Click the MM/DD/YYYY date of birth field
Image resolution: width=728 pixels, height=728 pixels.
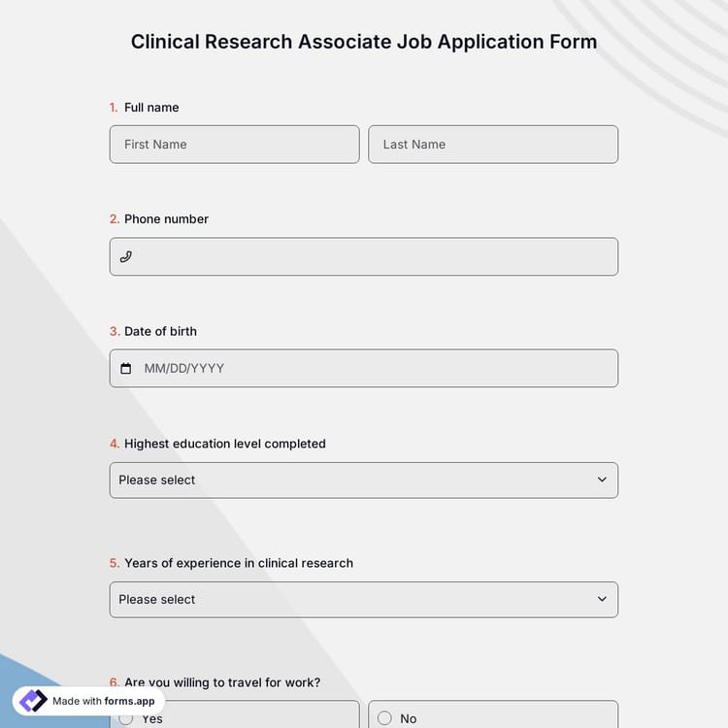click(x=374, y=369)
